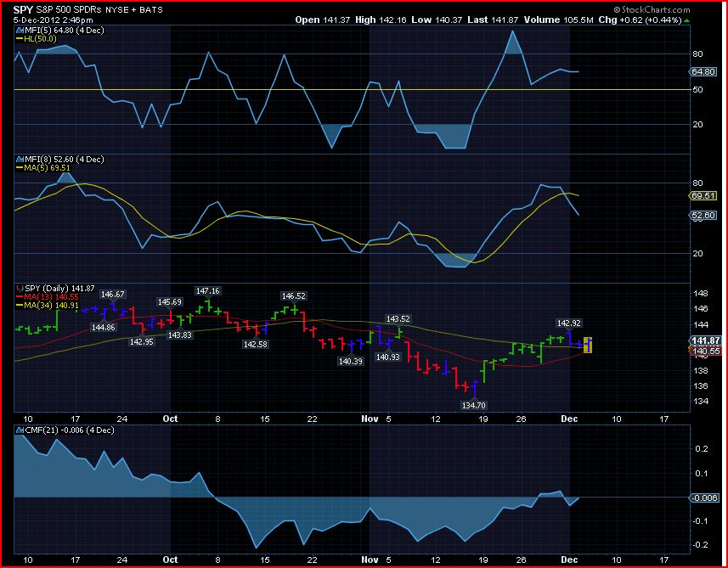Viewport: 728px width, 568px height.
Task: Click the MFI(8) legend line icon
Action: coord(20,159)
